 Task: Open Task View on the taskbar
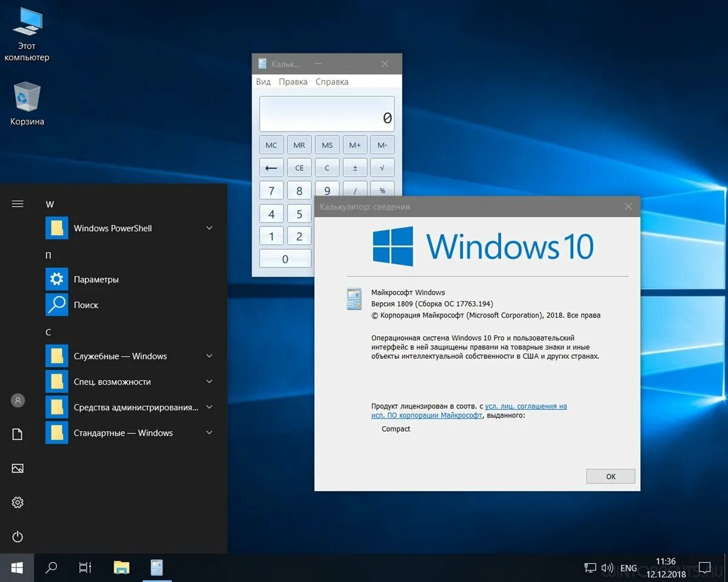(x=86, y=567)
